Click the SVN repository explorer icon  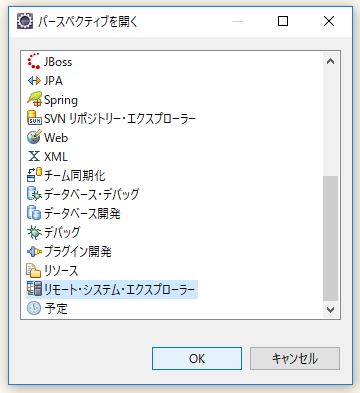34,118
